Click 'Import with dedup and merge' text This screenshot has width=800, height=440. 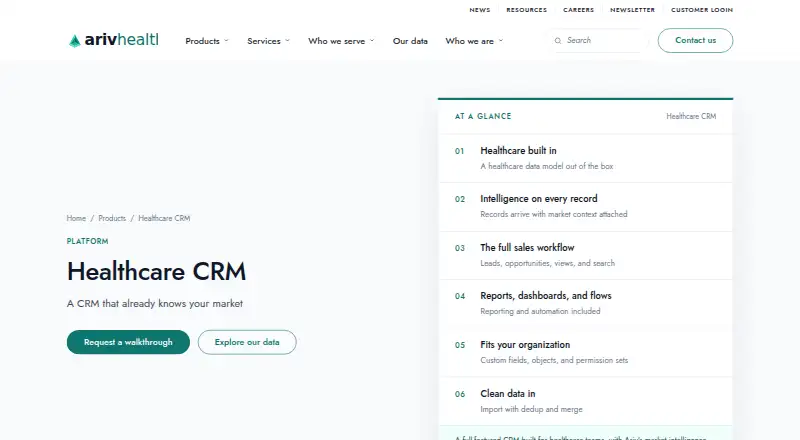pyautogui.click(x=531, y=409)
